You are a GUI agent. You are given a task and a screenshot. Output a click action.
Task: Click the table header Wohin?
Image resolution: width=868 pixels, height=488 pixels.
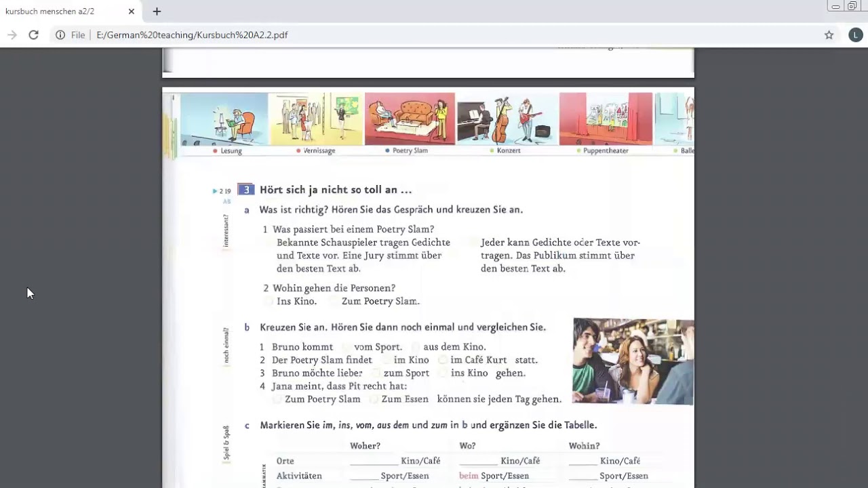pyautogui.click(x=585, y=445)
